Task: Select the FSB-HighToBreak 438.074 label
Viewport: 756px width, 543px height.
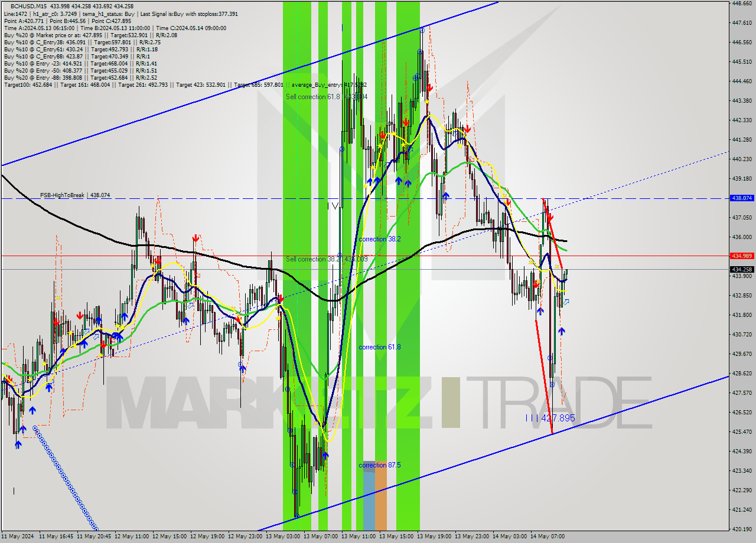Action: click(75, 195)
